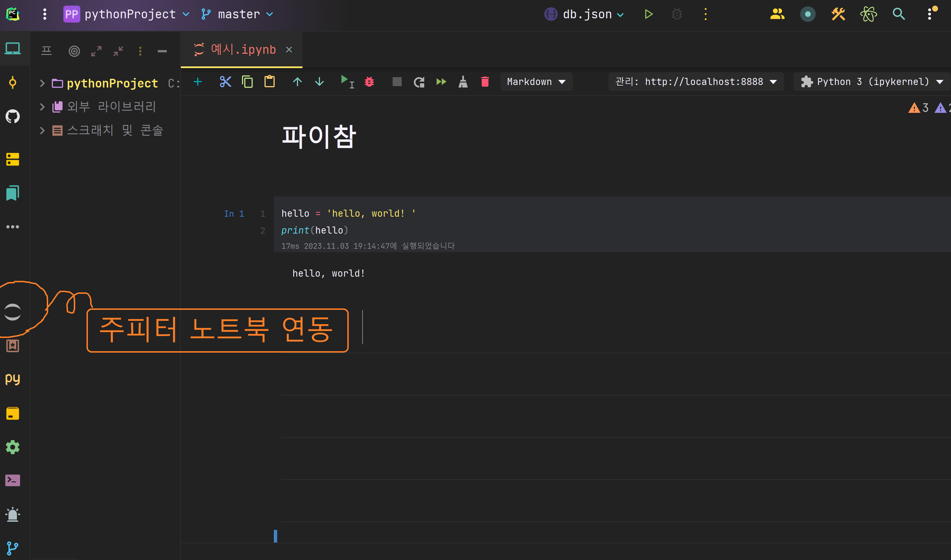Run all cells with double-arrow icon
Image resolution: width=951 pixels, height=560 pixels.
click(441, 82)
